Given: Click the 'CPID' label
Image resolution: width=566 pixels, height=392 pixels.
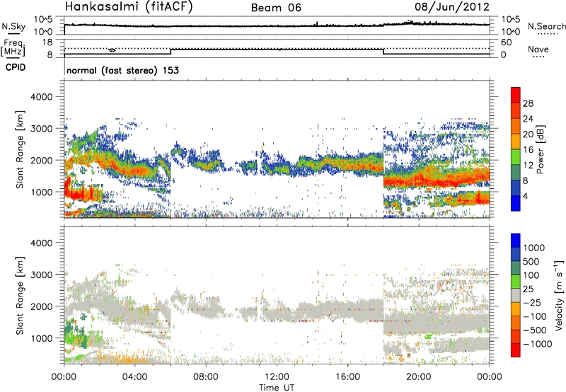Looking at the screenshot, I should (16, 67).
